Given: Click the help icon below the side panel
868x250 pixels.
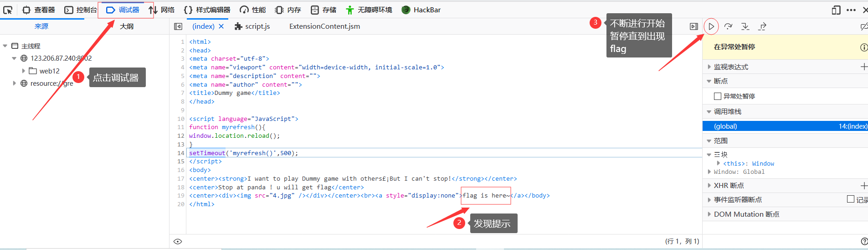Looking at the screenshot, I should pos(864,242).
